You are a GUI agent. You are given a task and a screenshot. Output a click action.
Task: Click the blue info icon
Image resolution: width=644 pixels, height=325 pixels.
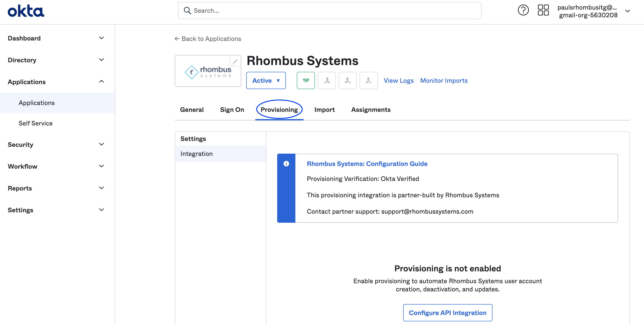click(x=286, y=164)
